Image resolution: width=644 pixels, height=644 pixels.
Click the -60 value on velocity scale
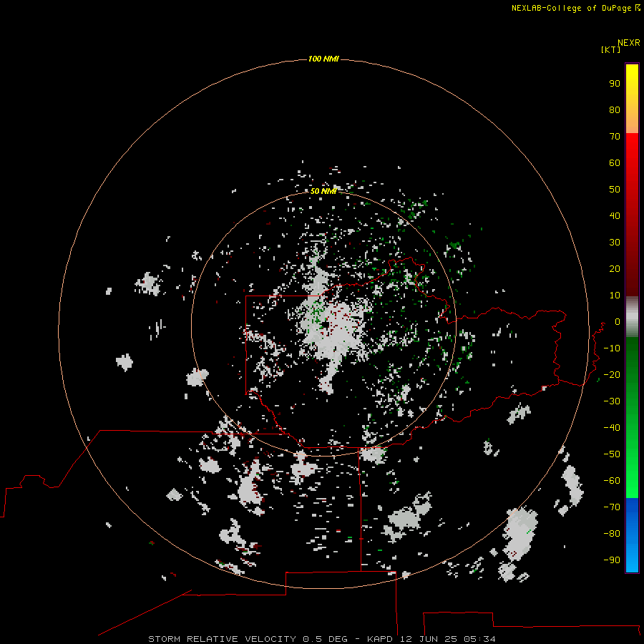pos(612,481)
